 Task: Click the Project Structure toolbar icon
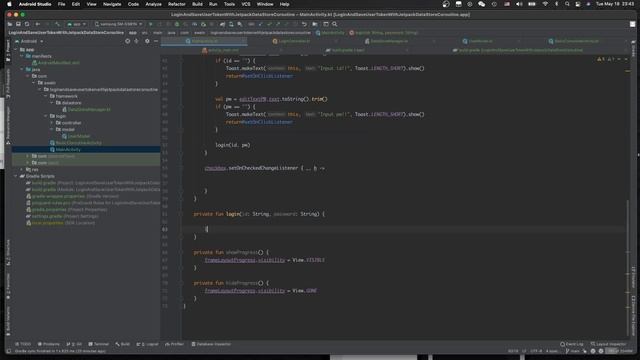(x=315, y=24)
